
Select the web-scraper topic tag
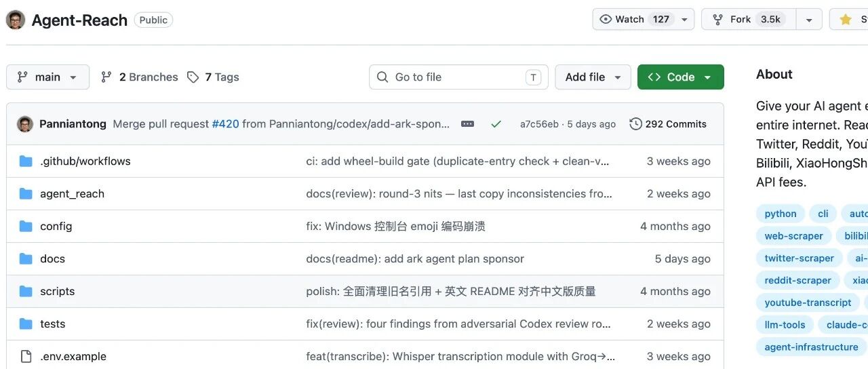[793, 236]
